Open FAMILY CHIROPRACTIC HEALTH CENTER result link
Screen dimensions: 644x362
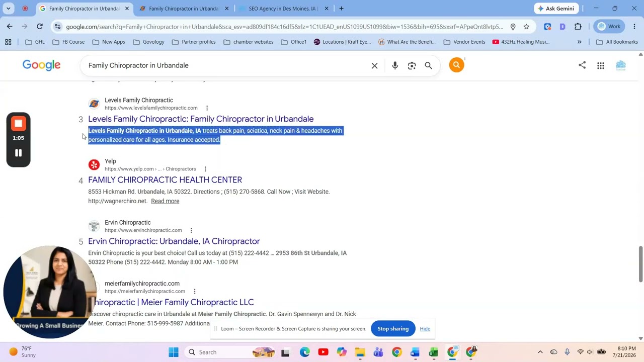pyautogui.click(x=165, y=180)
